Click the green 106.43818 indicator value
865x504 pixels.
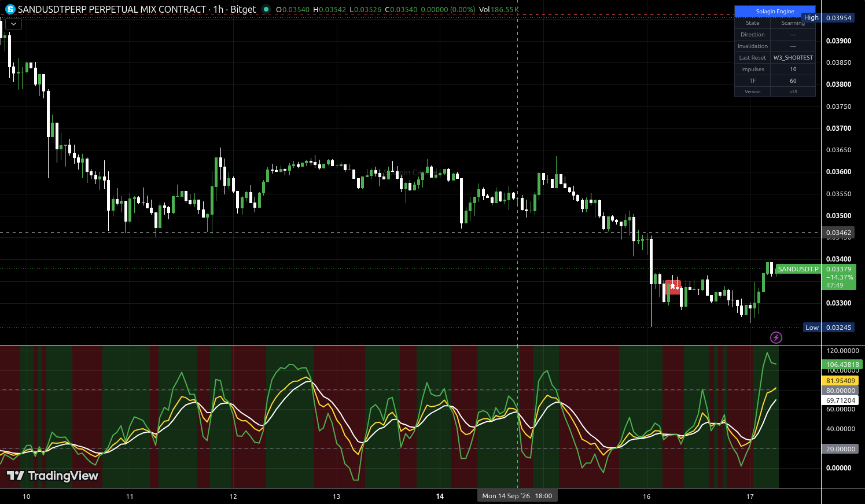(x=842, y=365)
